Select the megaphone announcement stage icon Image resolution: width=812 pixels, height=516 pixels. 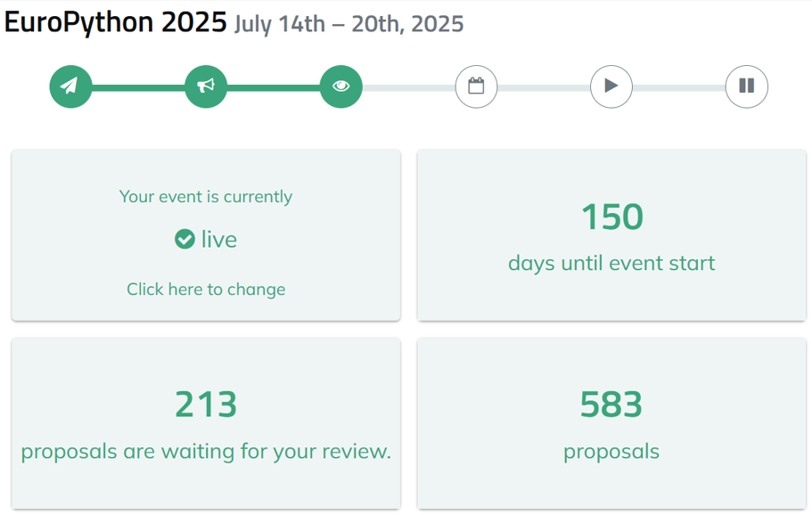(x=206, y=86)
